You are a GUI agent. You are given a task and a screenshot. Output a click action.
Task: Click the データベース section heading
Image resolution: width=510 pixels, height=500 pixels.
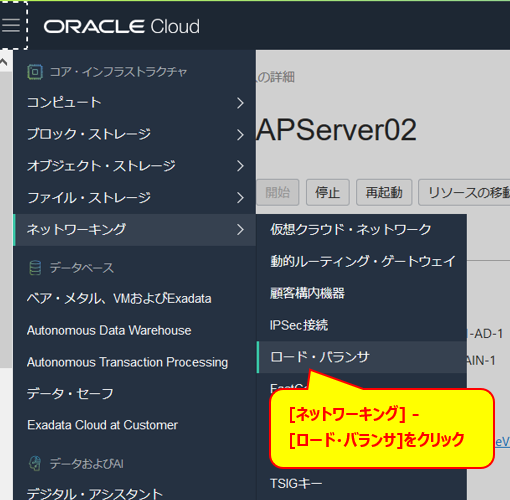click(x=82, y=268)
